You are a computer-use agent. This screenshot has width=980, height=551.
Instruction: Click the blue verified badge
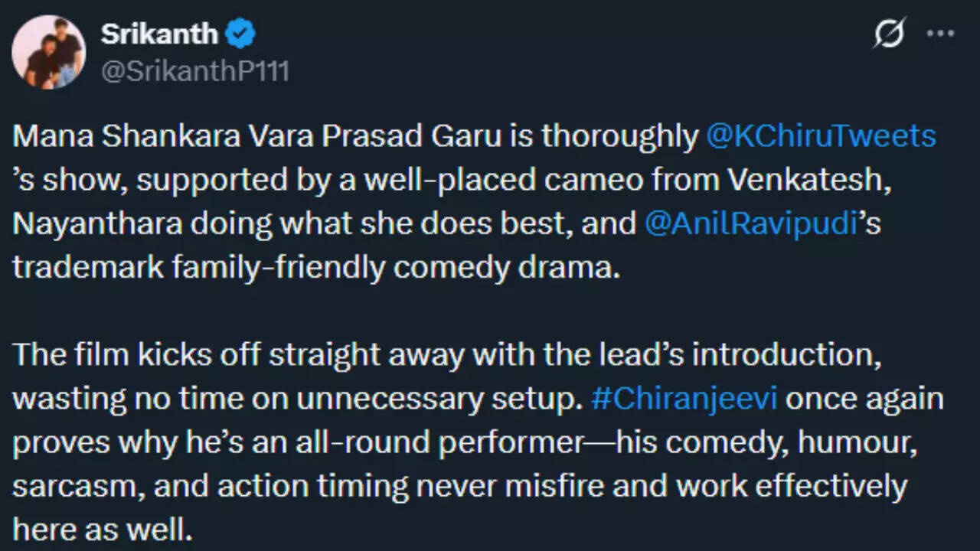(241, 34)
